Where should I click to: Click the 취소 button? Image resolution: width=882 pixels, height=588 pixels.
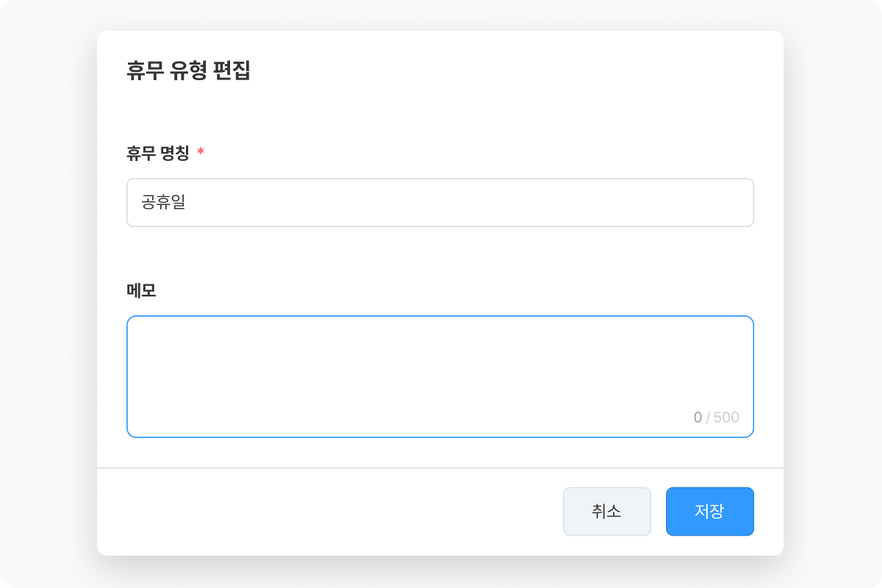(607, 512)
